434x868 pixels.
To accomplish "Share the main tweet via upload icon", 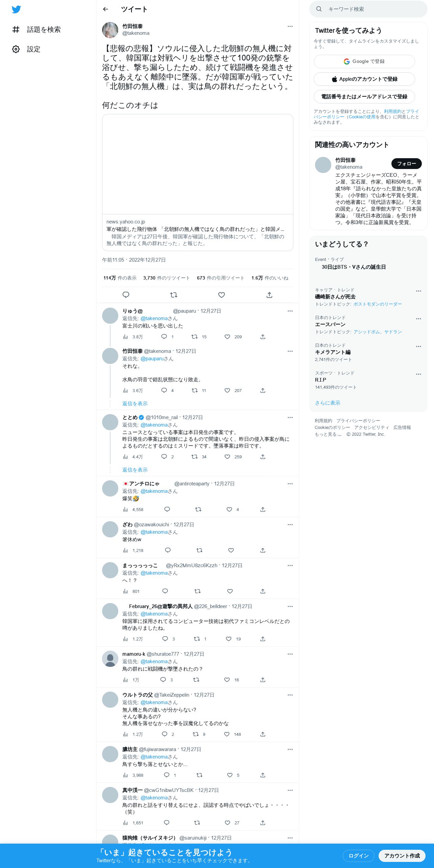I will 269,295.
